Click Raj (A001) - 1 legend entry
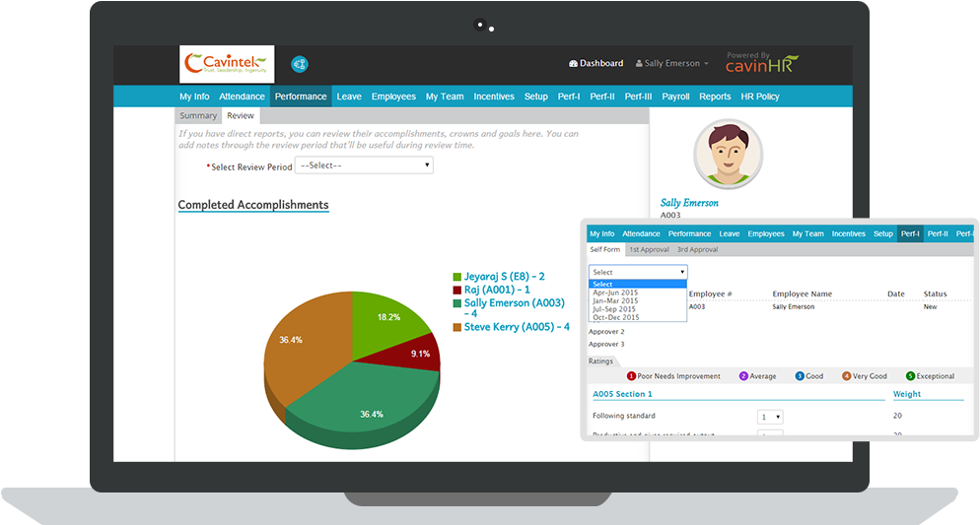 coord(497,290)
